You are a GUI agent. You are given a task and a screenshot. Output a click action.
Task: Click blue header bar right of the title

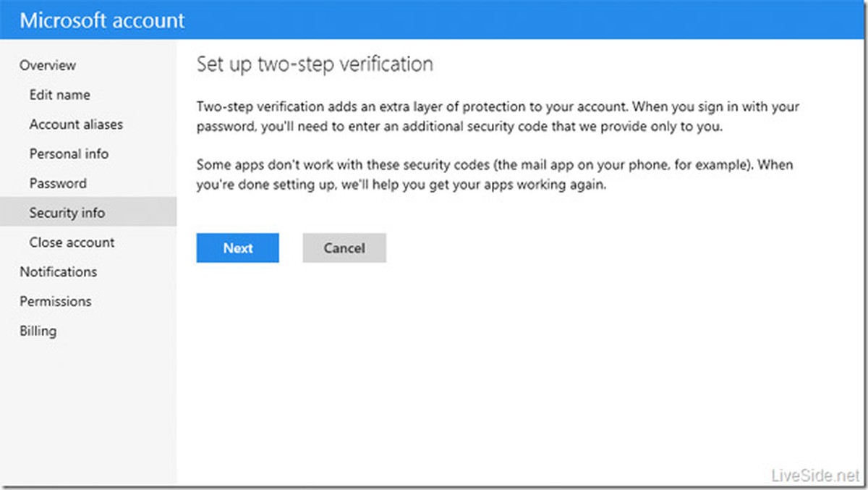click(521, 20)
